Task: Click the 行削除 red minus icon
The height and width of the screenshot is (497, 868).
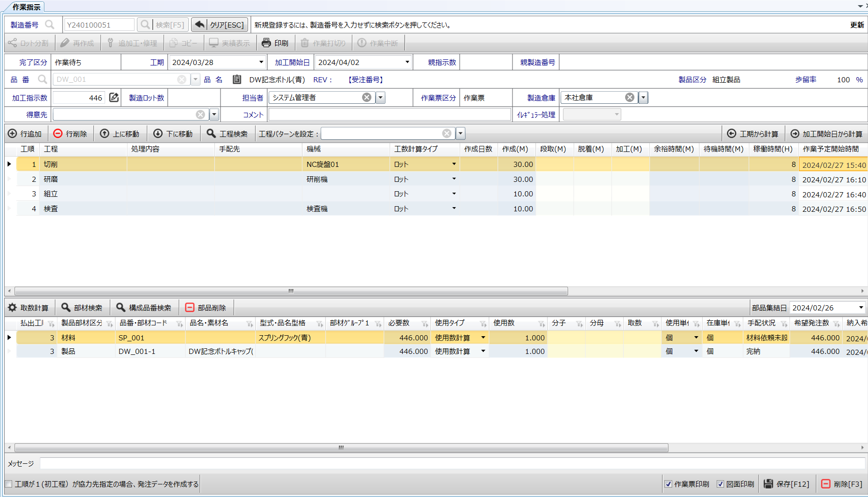Action: (58, 134)
